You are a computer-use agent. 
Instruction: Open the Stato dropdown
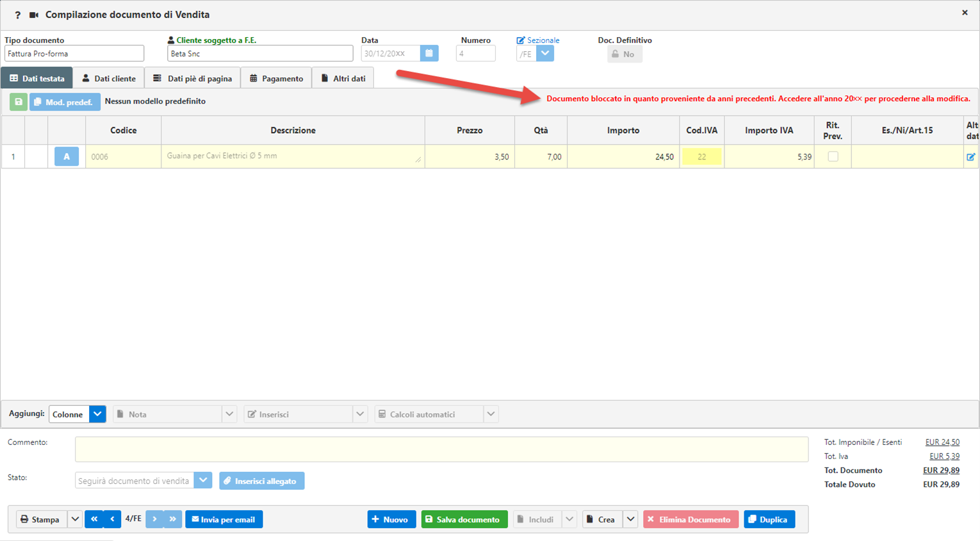203,481
